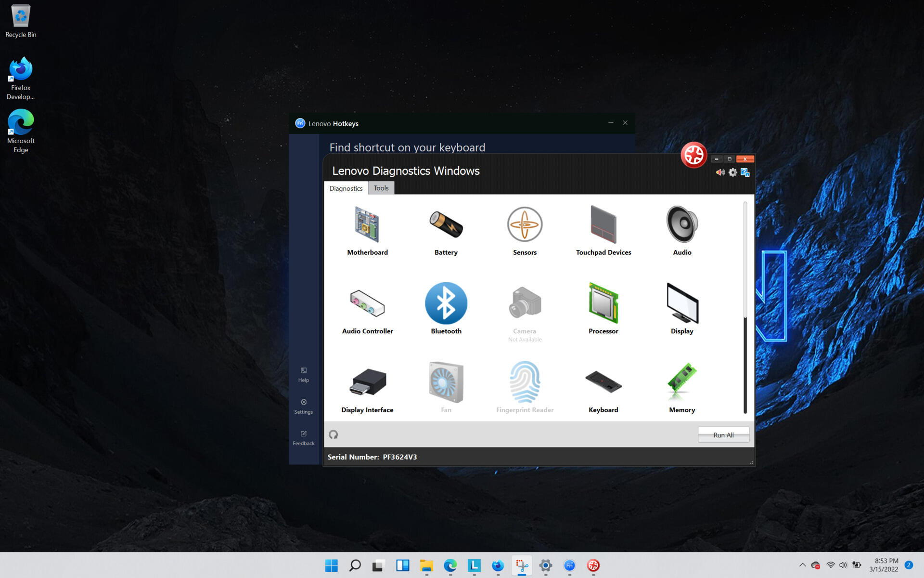Screen dimensions: 924x578
Task: Close the Lenovo Diagnostics window
Action: tap(745, 159)
